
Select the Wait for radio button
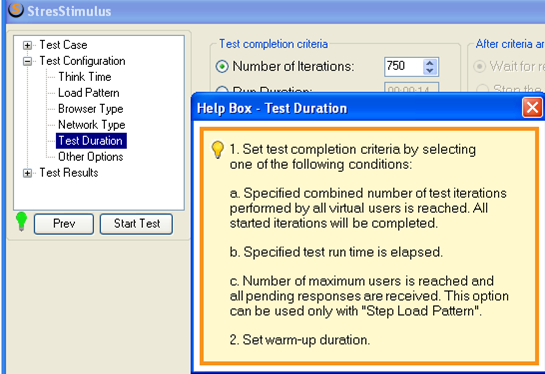click(480, 66)
